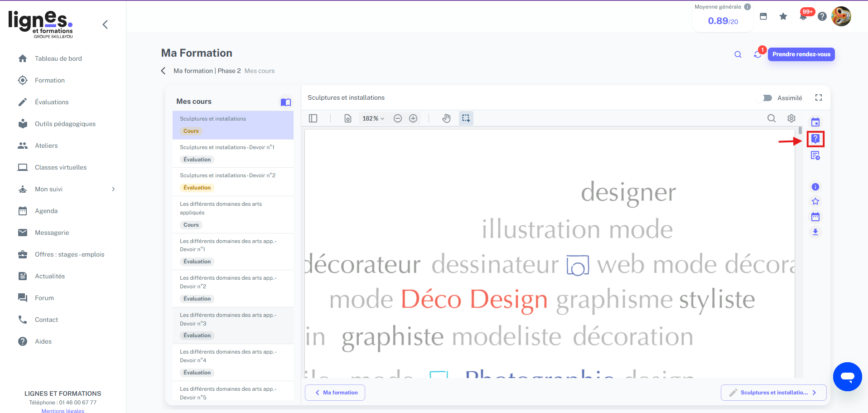Open the Forum section
This screenshot has width=868, height=413.
(x=44, y=297)
